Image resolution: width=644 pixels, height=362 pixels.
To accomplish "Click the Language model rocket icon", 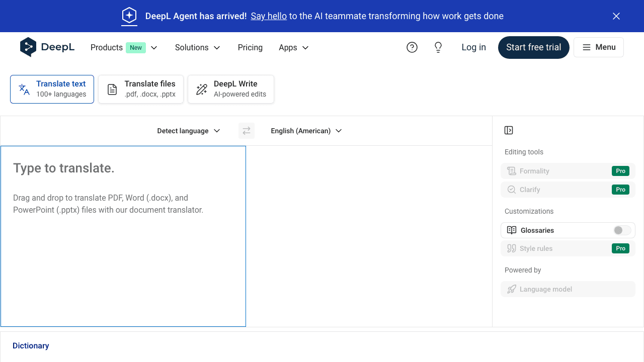I will coord(511,289).
